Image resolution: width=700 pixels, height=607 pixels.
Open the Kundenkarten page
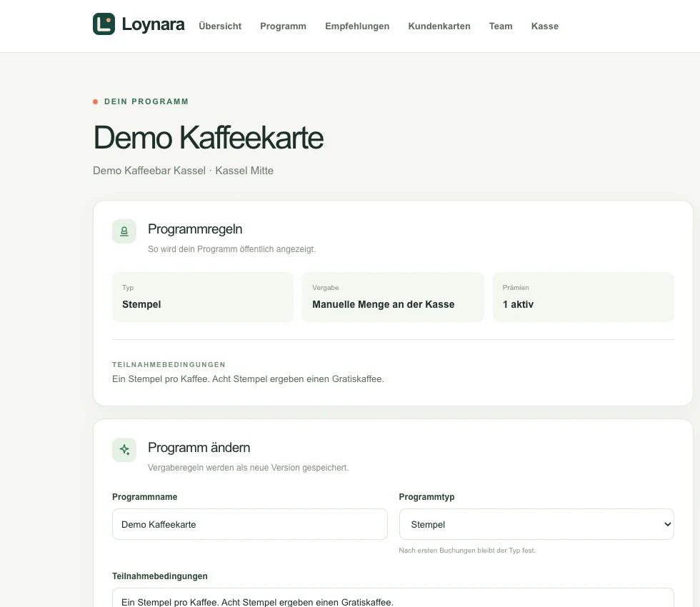(x=439, y=26)
